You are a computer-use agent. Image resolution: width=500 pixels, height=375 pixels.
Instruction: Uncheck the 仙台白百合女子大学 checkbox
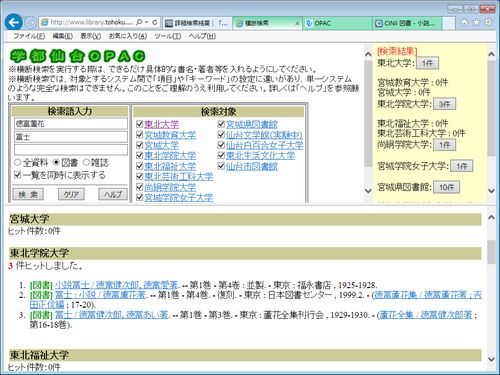point(221,145)
